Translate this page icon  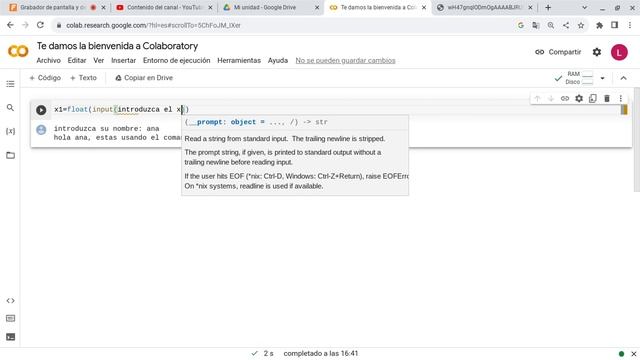(536, 25)
